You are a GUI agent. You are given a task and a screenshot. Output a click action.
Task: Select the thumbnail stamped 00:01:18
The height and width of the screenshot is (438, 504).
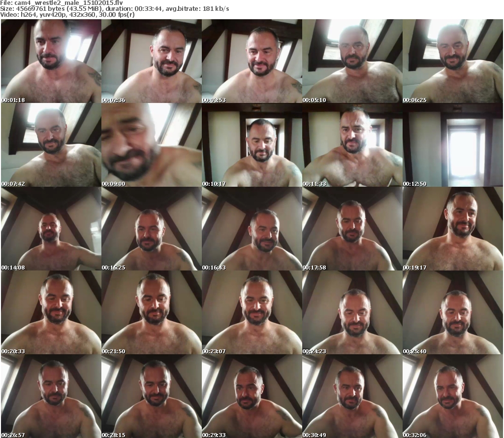[x=51, y=61]
